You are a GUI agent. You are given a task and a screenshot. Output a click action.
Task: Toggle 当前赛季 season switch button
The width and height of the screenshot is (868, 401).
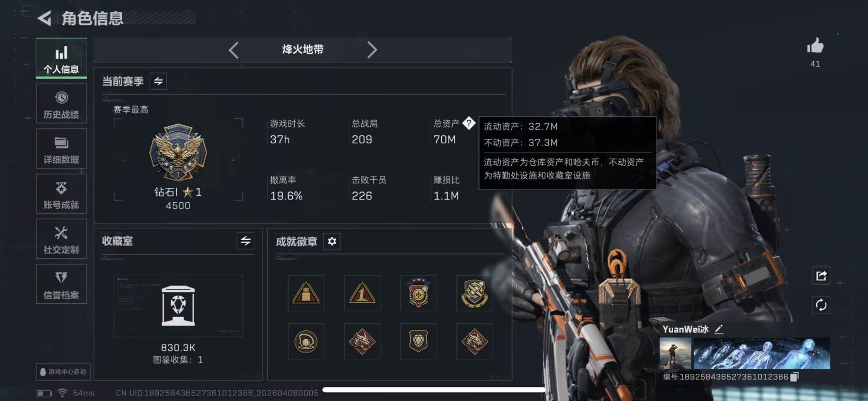[x=158, y=81]
